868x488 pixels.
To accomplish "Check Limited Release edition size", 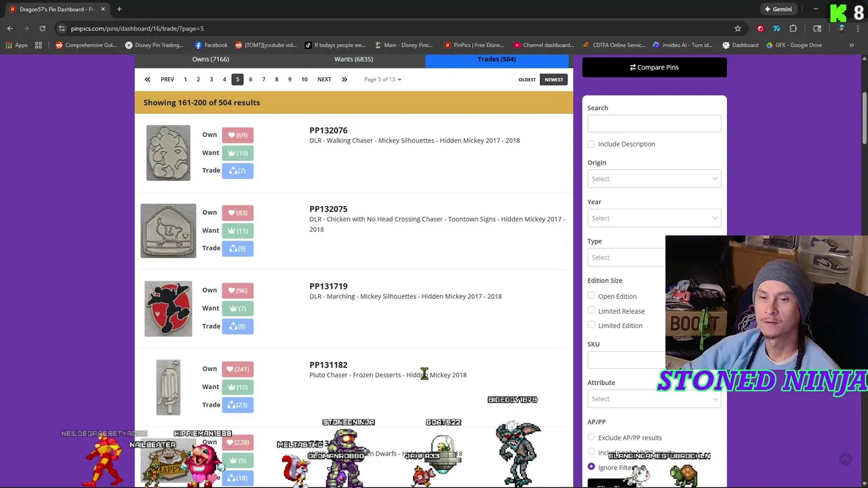I will tap(591, 311).
